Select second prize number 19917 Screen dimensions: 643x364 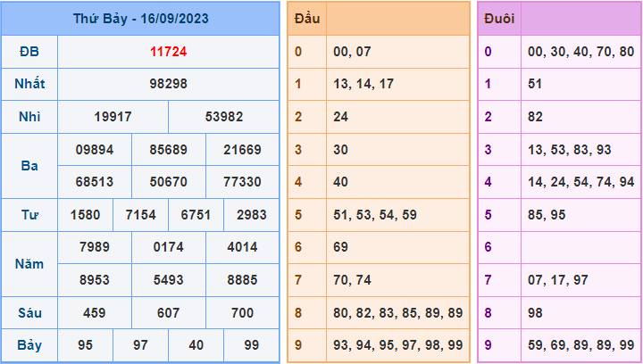pyautogui.click(x=113, y=117)
